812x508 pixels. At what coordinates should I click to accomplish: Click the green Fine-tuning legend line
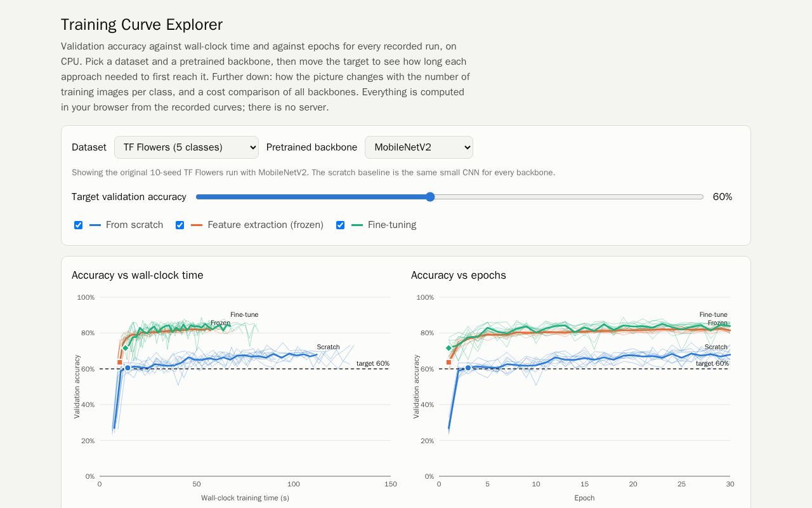[357, 225]
